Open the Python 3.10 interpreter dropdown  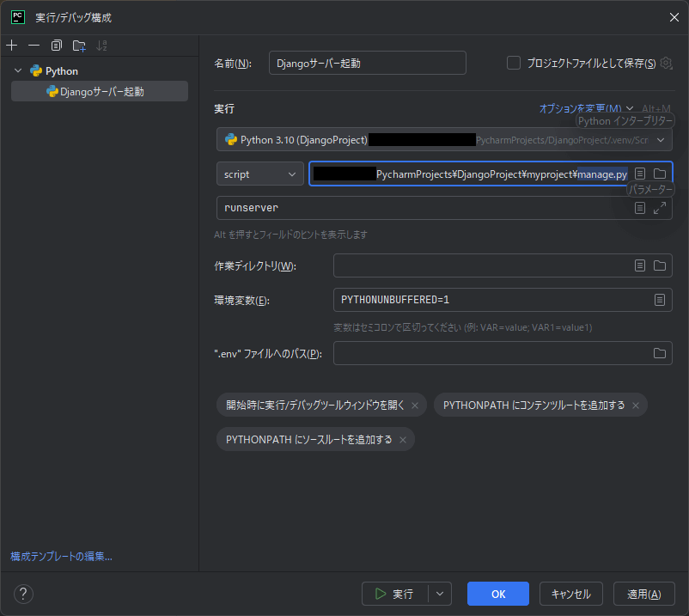[444, 139]
